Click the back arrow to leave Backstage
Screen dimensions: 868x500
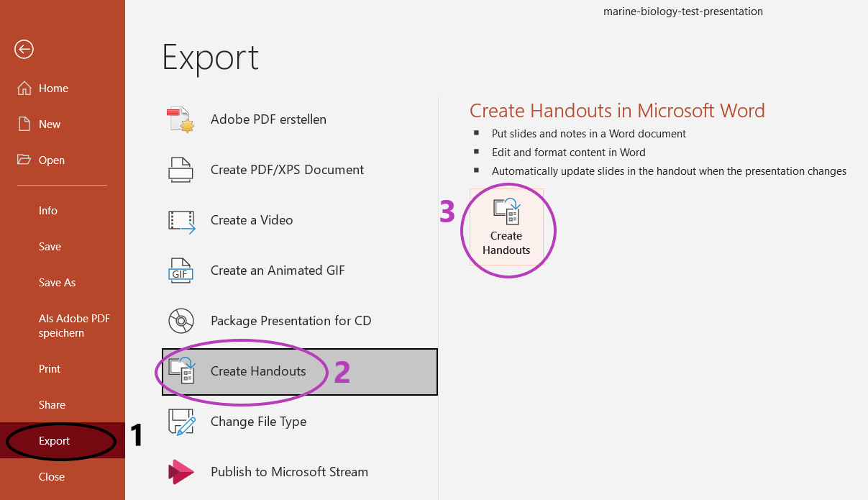(24, 49)
